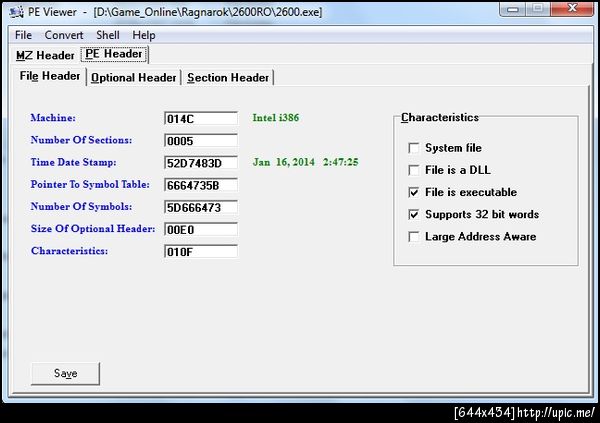Viewport: 600px width, 423px height.
Task: Enable the Large Address Aware checkbox
Action: point(414,237)
